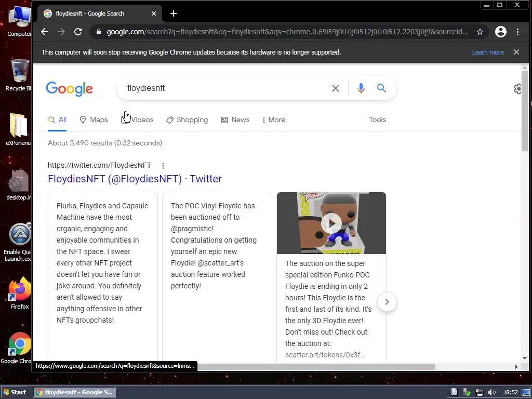
Task: Open a new tab with plus button
Action: (x=174, y=14)
